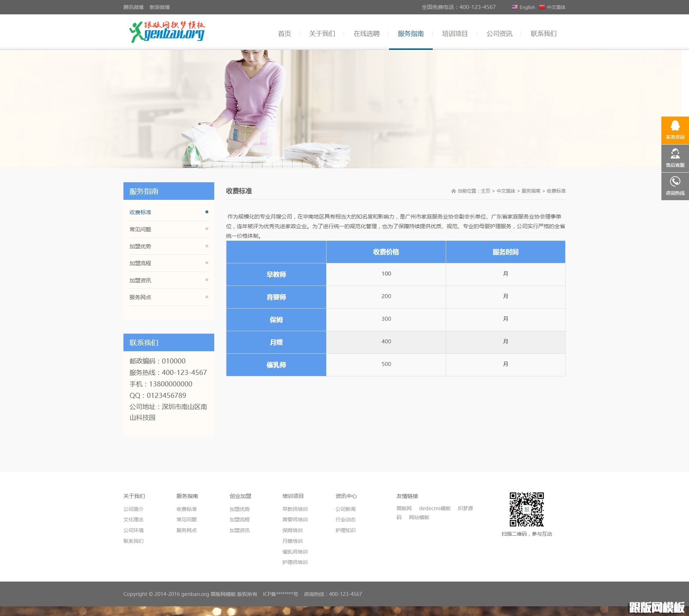Open the 服务指南 navigation tab
Viewport: 689px width, 616px height.
tap(411, 34)
